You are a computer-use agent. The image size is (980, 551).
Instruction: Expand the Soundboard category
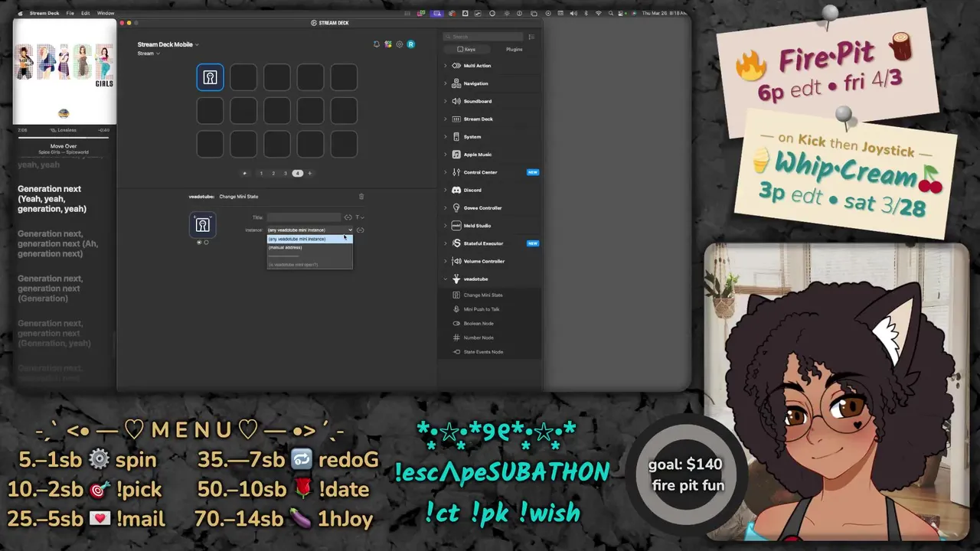click(446, 101)
